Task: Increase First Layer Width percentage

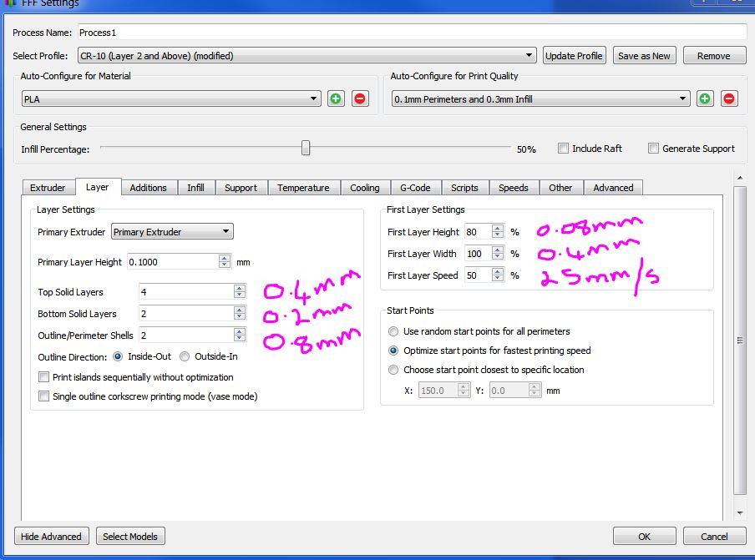Action: [498, 250]
